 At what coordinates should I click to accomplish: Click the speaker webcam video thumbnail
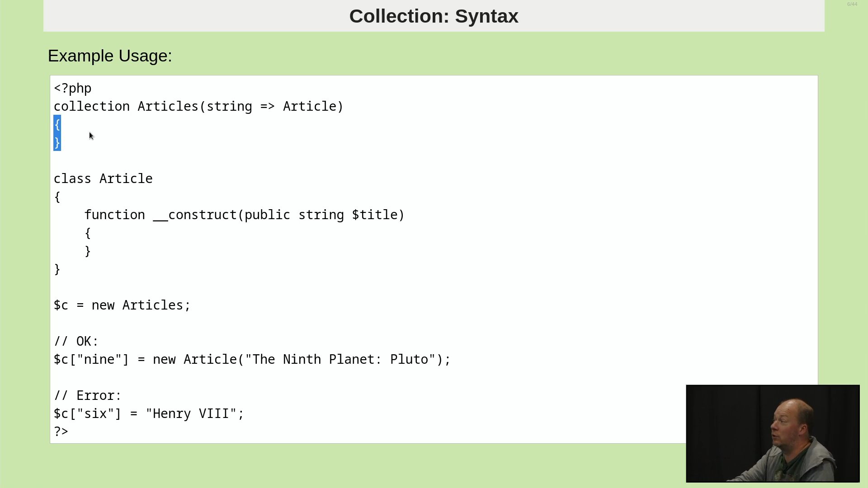[x=772, y=433]
